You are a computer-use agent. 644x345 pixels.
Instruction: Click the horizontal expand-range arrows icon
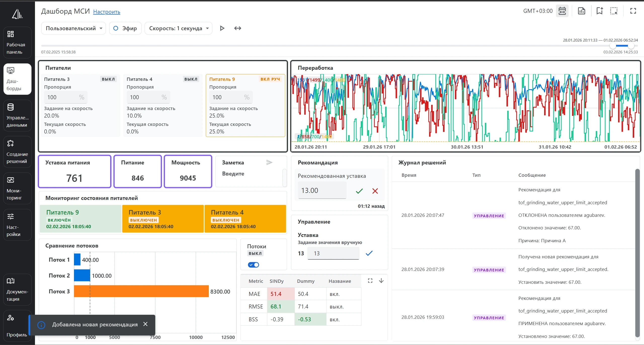point(237,28)
